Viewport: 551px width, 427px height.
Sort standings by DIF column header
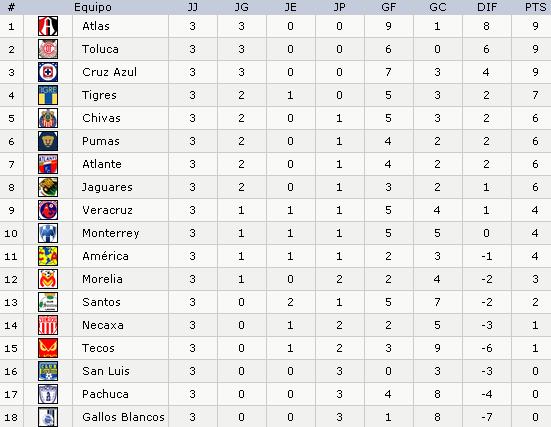pos(487,7)
